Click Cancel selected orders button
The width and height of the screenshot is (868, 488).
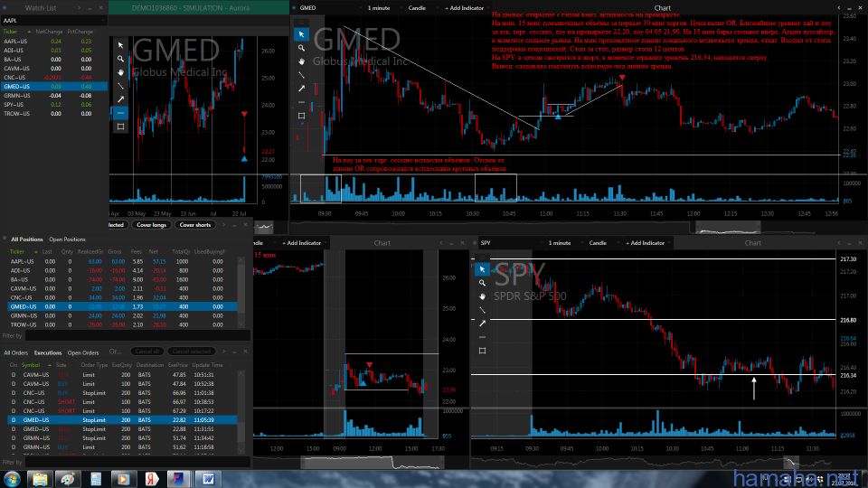[x=192, y=352]
